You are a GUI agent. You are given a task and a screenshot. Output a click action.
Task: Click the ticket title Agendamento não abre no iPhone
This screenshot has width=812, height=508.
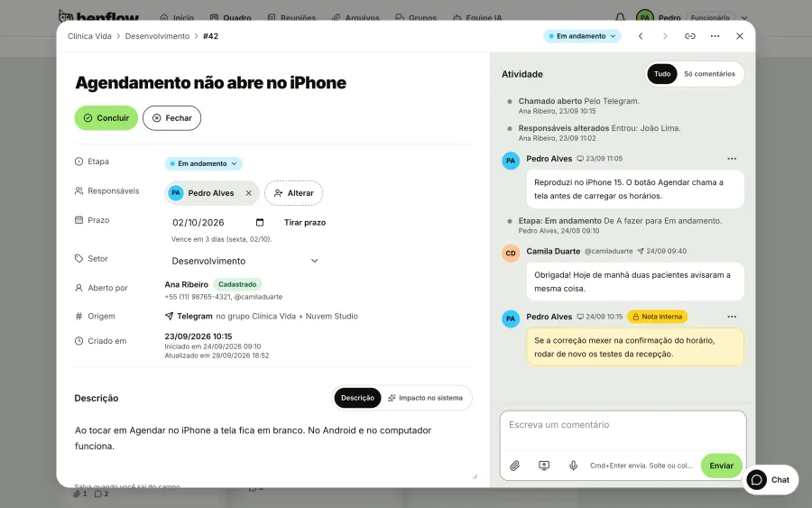[211, 83]
